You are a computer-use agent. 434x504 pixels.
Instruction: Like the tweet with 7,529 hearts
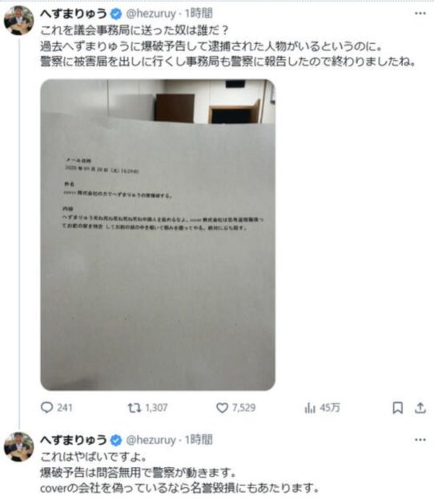point(235,407)
